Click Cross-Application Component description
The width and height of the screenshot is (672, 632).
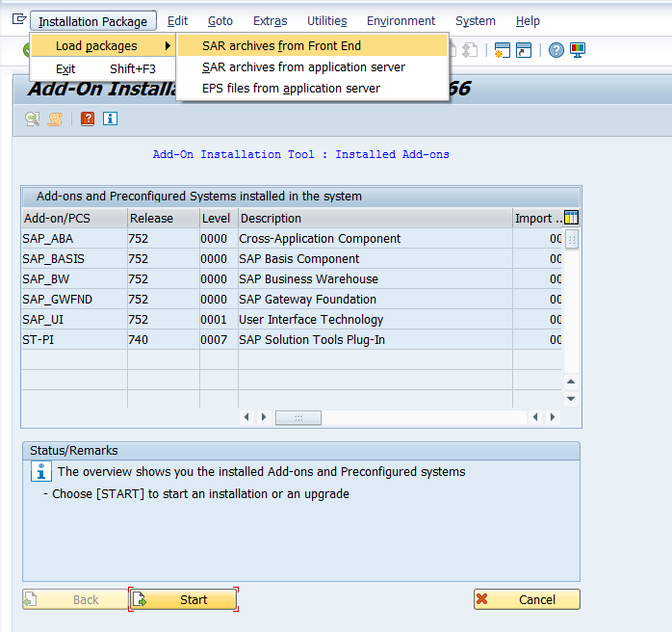coord(320,238)
